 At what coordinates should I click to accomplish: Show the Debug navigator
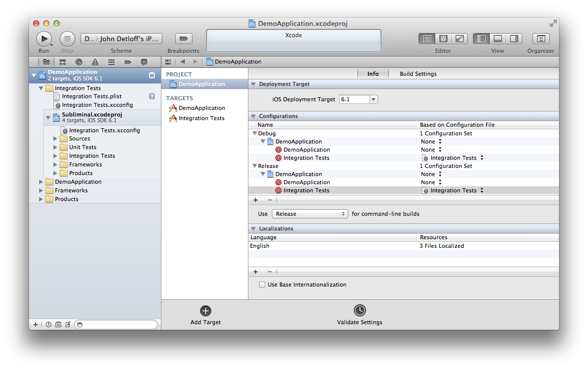pyautogui.click(x=111, y=62)
